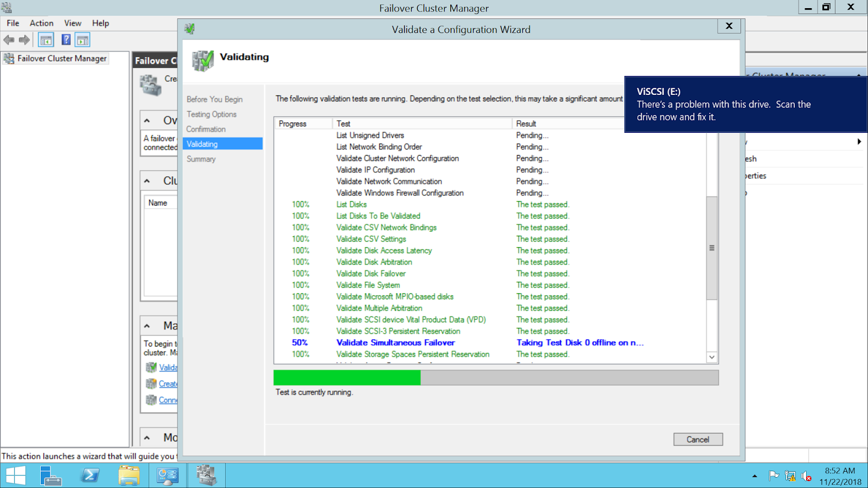868x488 pixels.
Task: Open the Help menu
Action: 100,23
